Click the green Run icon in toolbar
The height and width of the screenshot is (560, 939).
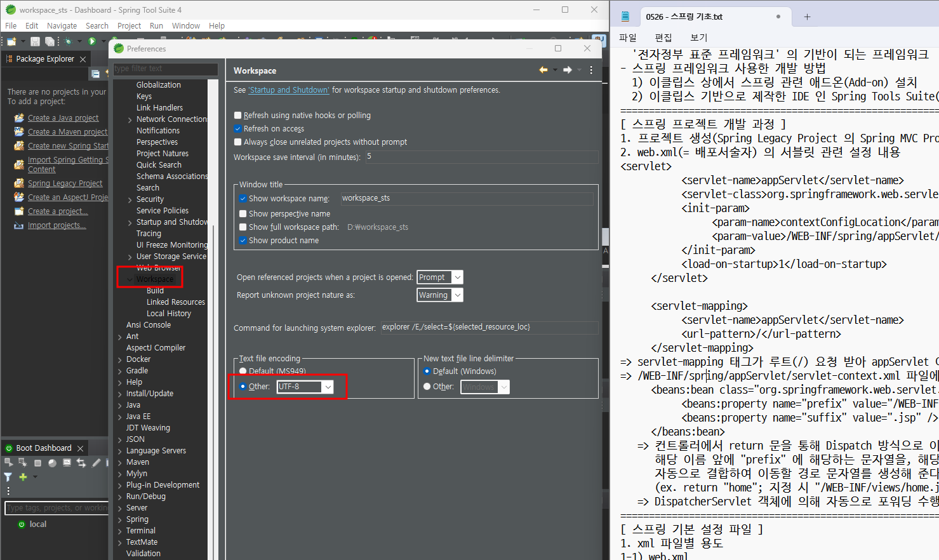[92, 41]
